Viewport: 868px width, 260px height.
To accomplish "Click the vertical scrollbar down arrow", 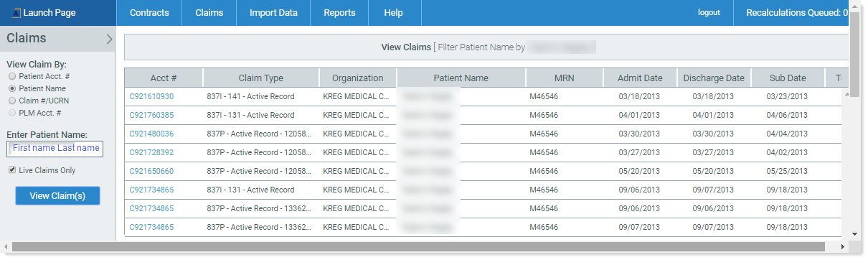I will tap(854, 233).
